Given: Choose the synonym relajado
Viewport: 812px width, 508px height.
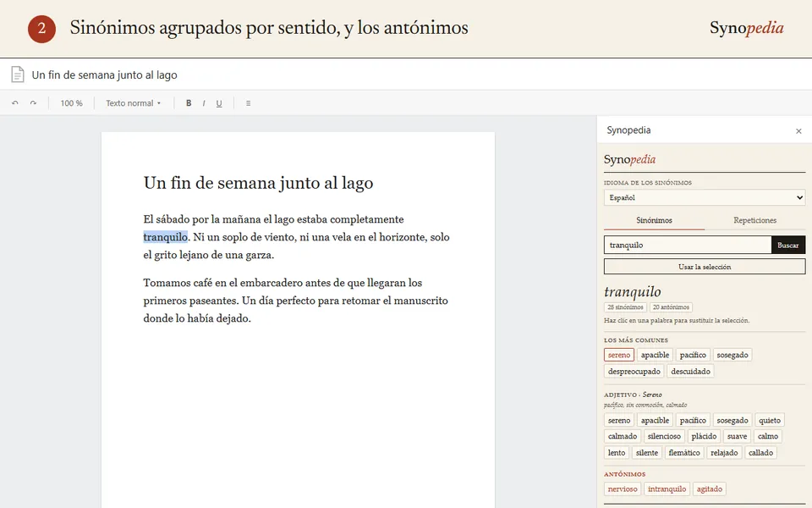Looking at the screenshot, I should [724, 452].
